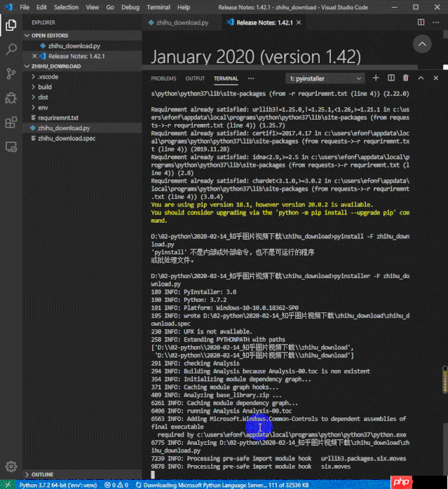Click the Explorer panel title
The width and height of the screenshot is (448, 489).
(43, 22)
